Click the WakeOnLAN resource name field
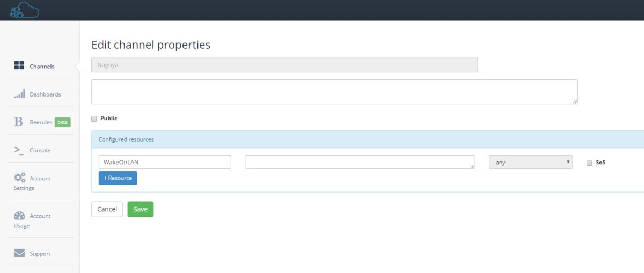Image resolution: width=644 pixels, height=273 pixels. (x=165, y=162)
